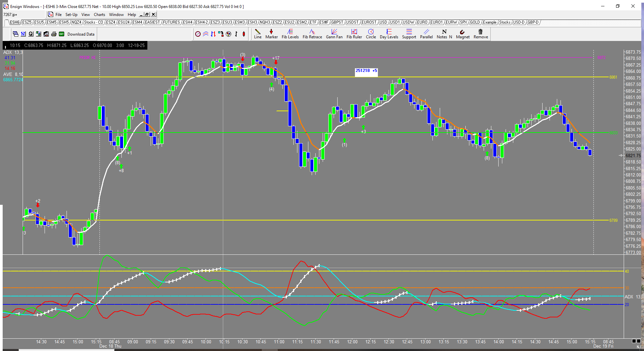Click the green Exit icon

point(62,34)
